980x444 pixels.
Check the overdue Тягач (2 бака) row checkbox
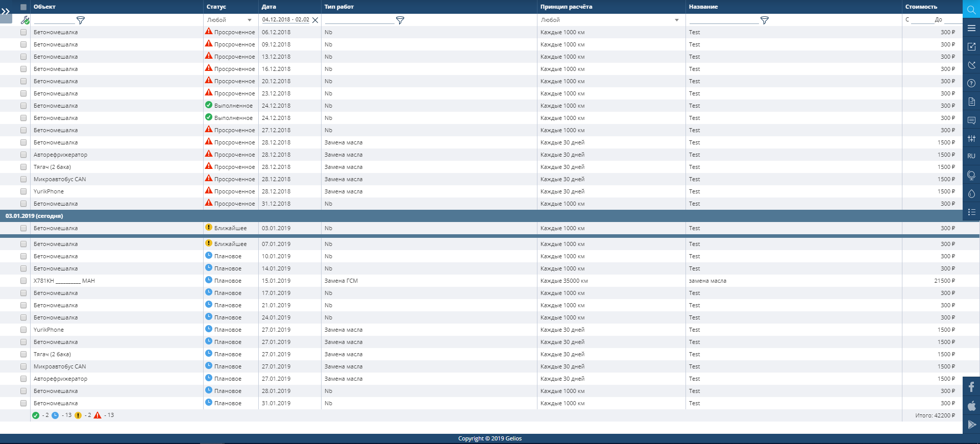point(23,167)
